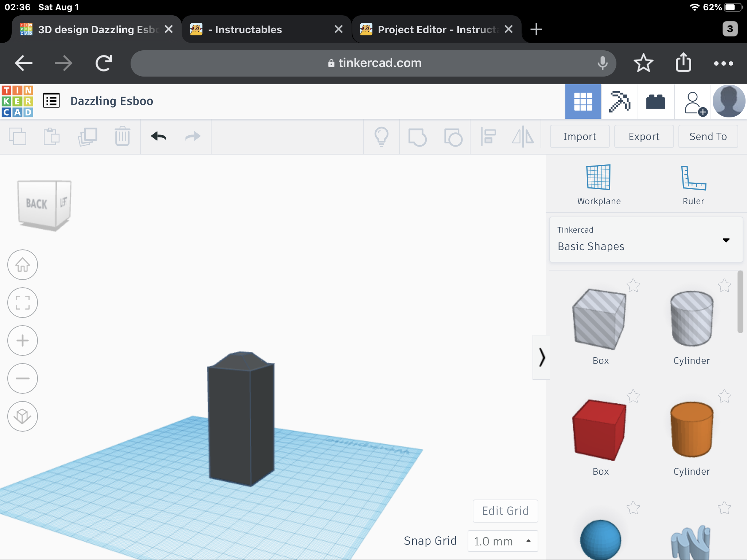Favorite the orange Cylinder star
The height and width of the screenshot is (560, 747).
pyautogui.click(x=724, y=396)
